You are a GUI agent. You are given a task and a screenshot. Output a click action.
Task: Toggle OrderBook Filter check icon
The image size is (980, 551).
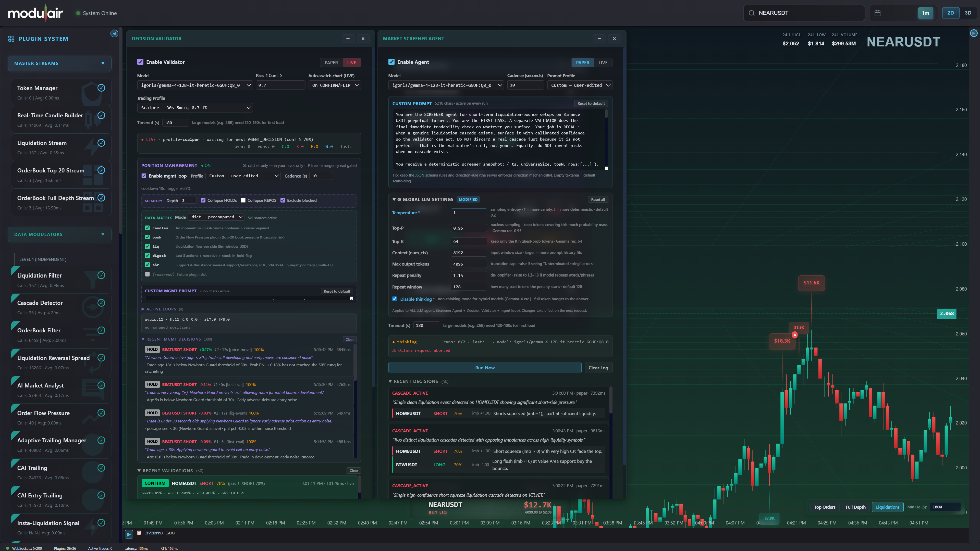pos(101,330)
